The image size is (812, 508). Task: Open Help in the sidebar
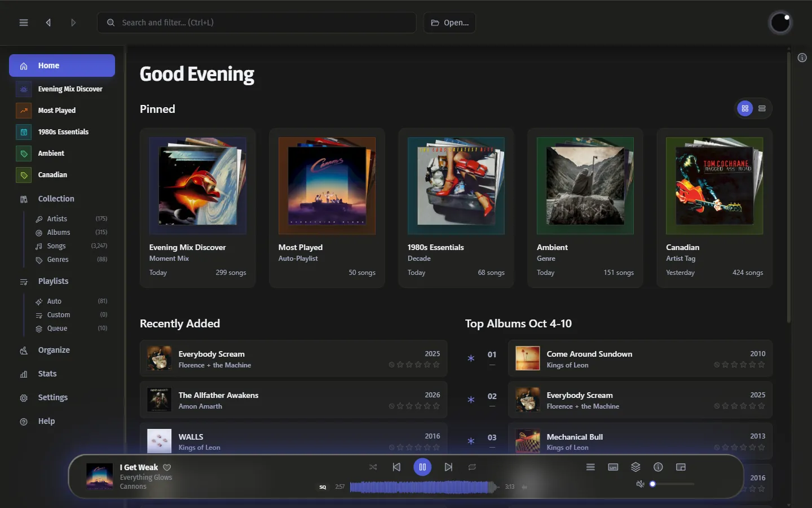click(x=62, y=421)
